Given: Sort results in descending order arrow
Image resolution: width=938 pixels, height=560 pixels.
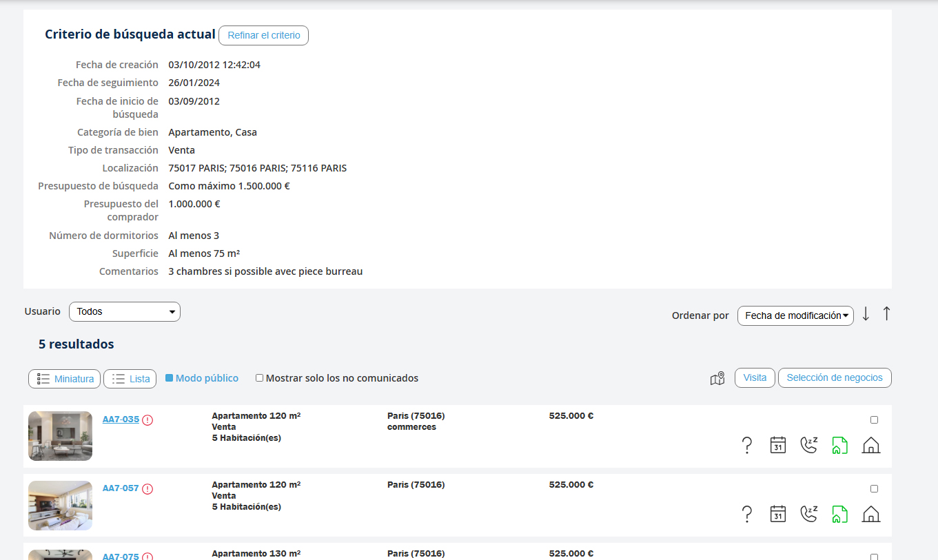Looking at the screenshot, I should pyautogui.click(x=866, y=314).
